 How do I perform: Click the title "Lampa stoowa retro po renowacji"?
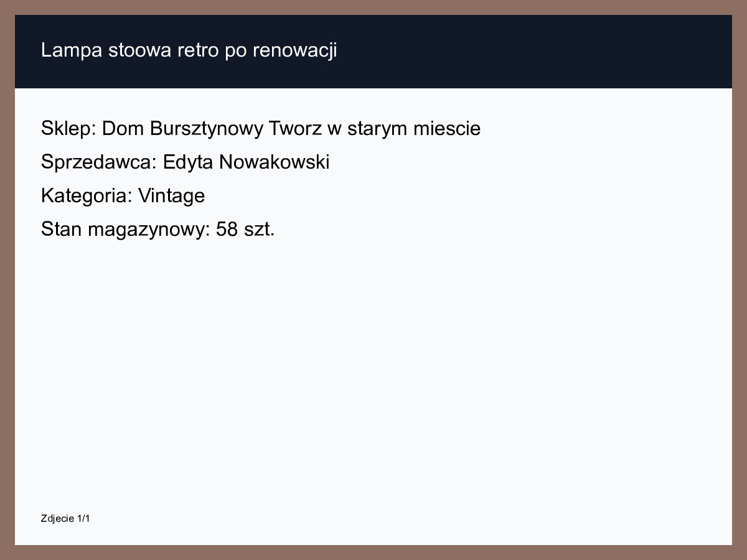pos(189,50)
